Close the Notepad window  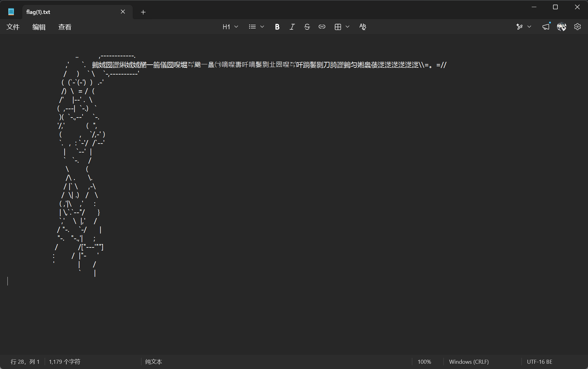click(x=577, y=7)
